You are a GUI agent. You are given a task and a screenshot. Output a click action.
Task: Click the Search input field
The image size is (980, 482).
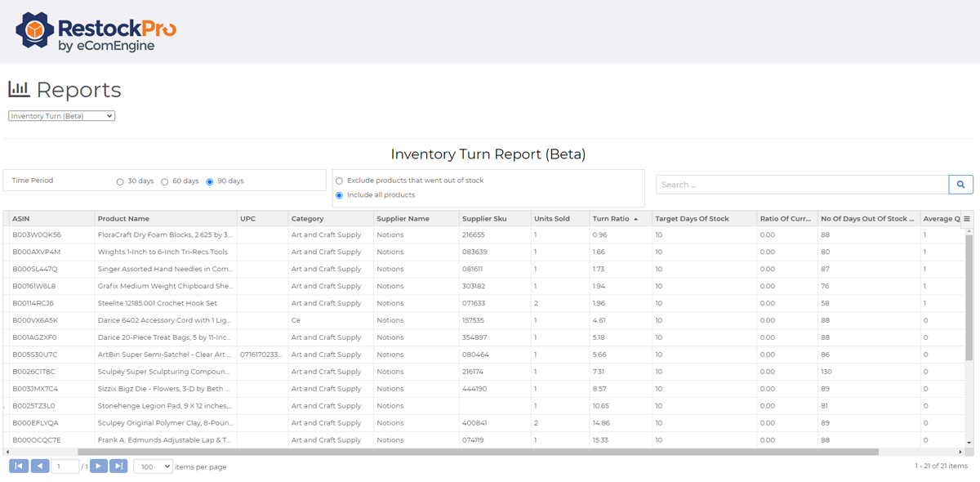802,185
